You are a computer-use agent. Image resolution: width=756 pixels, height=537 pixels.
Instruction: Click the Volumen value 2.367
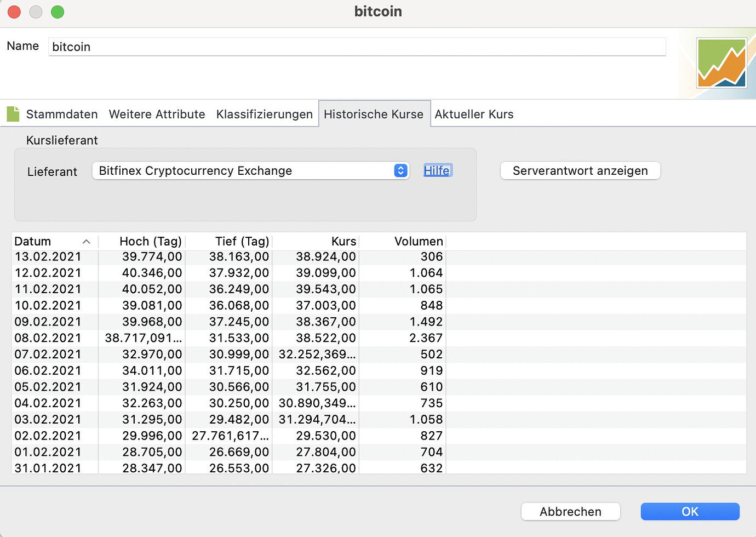click(426, 338)
